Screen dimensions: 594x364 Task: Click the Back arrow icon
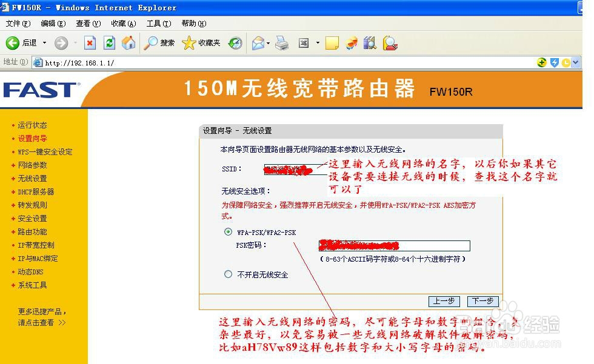point(13,43)
